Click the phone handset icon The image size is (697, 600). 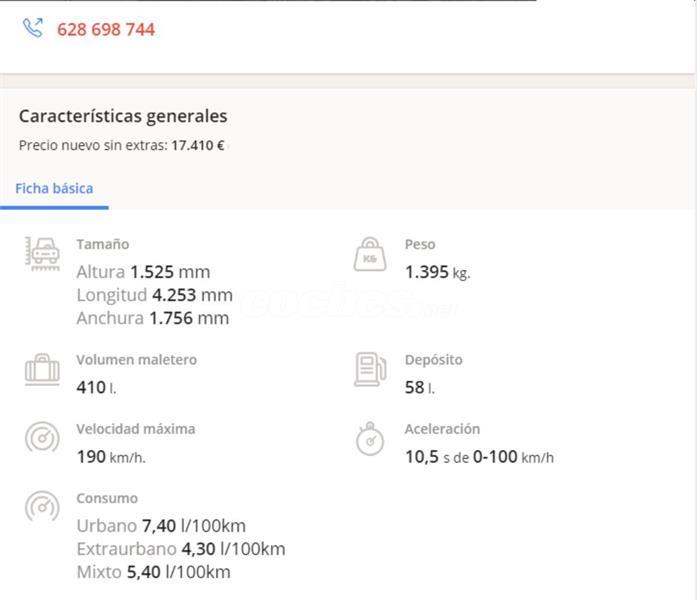point(33,28)
